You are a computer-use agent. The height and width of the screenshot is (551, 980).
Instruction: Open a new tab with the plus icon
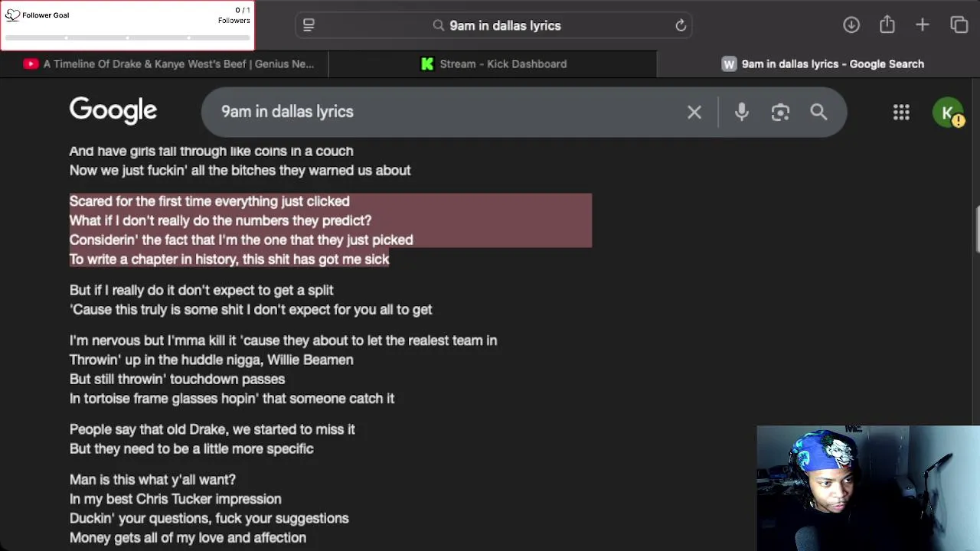(x=923, y=24)
